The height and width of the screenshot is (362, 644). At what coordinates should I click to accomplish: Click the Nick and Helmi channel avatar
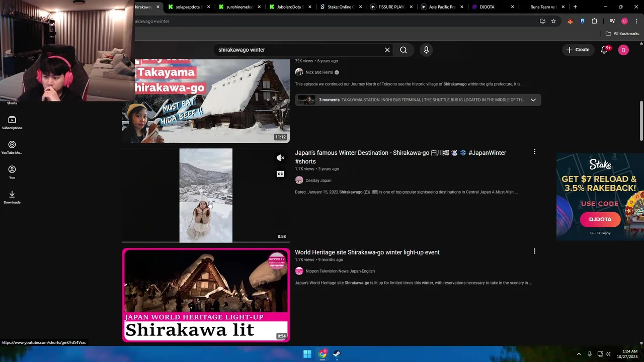point(299,72)
